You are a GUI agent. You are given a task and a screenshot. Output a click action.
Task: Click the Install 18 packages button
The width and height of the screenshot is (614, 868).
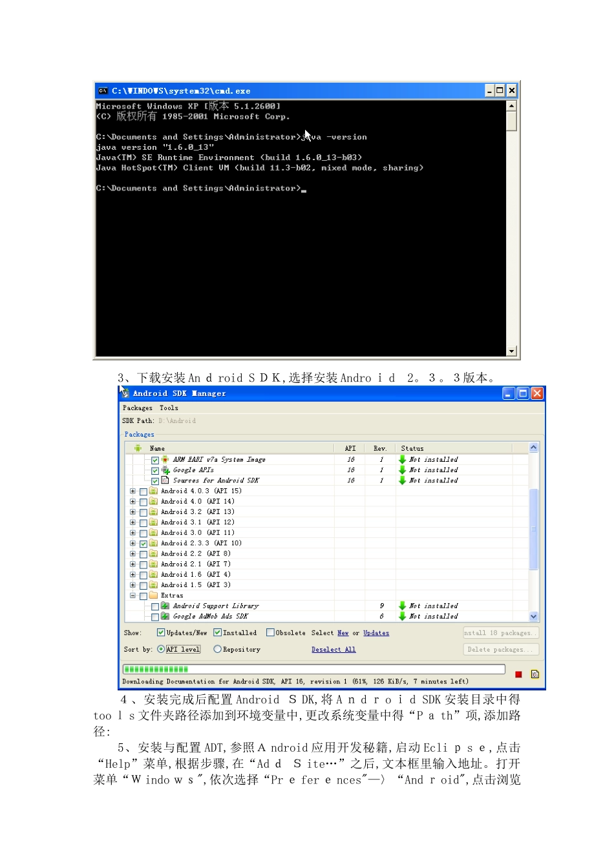501,633
